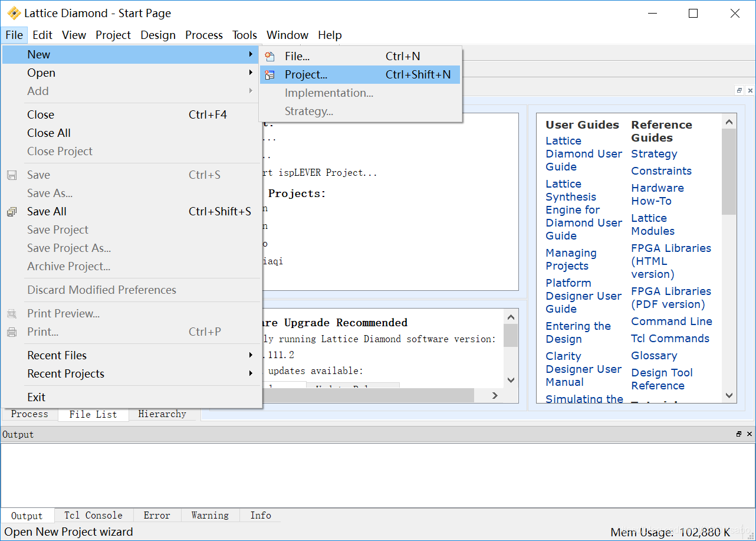
Task: Click the Lattice Diamond logo in the title bar
Action: point(14,13)
